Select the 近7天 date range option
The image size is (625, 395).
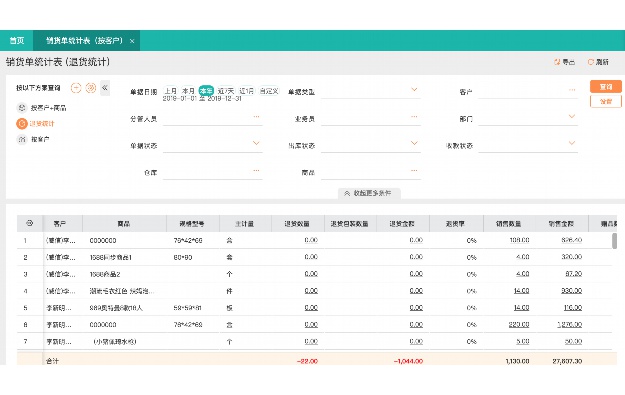point(226,91)
